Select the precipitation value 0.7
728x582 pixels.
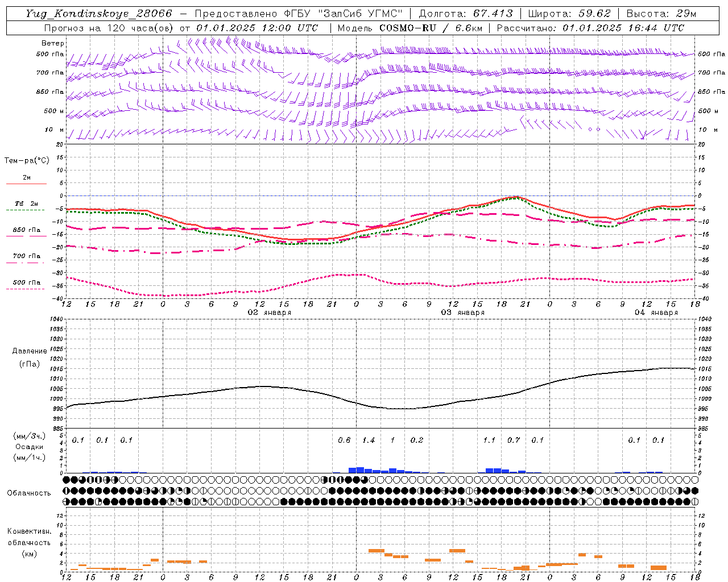tap(514, 440)
